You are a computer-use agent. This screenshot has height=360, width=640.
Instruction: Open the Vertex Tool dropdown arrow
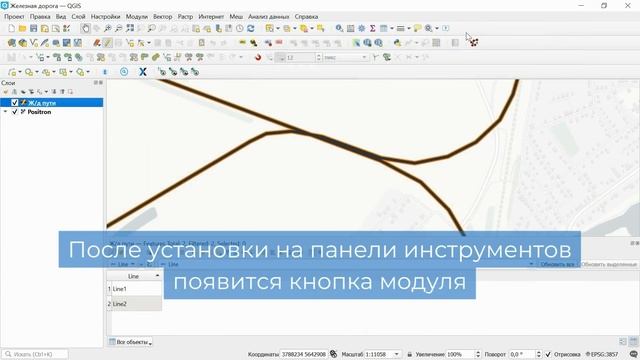coord(149,42)
